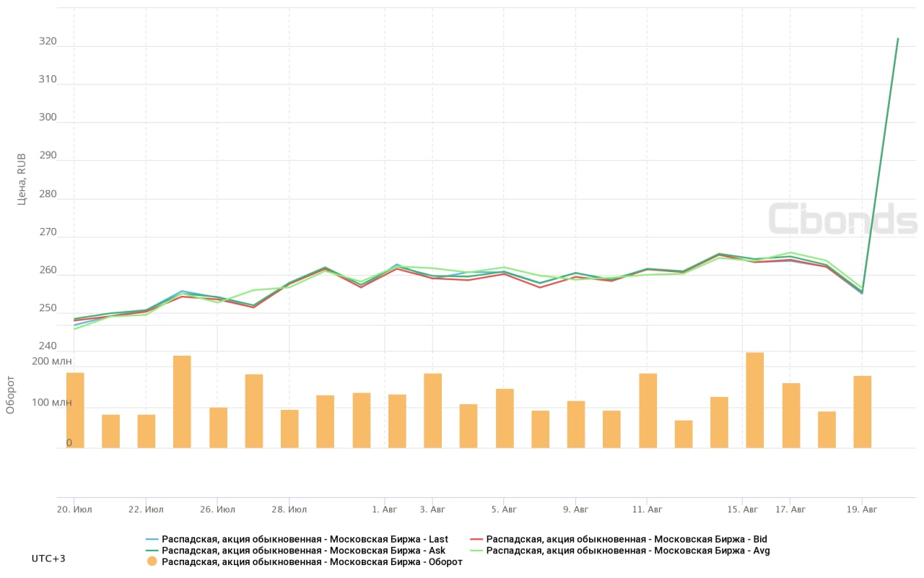924x578 pixels.
Task: Click the Оборот vertical axis title
Action: pos(11,394)
